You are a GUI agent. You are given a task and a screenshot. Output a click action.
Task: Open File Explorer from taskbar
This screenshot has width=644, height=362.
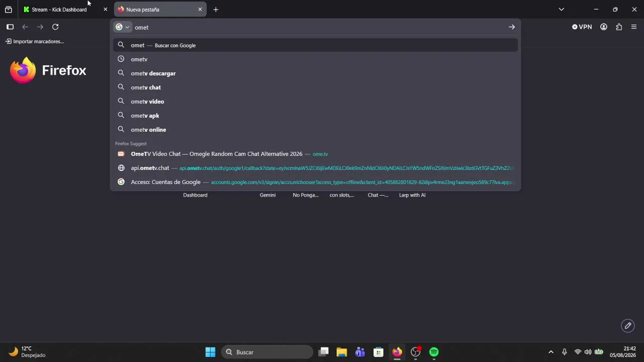342,352
